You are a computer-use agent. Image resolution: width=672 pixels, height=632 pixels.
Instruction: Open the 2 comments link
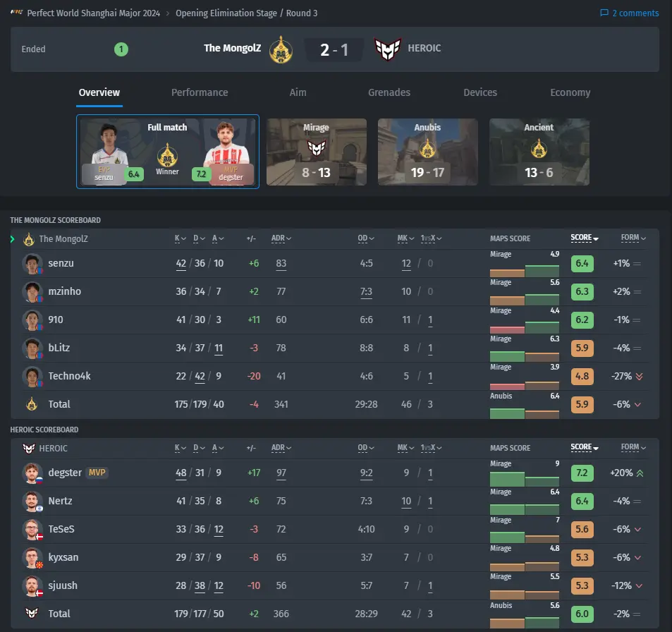tap(629, 13)
